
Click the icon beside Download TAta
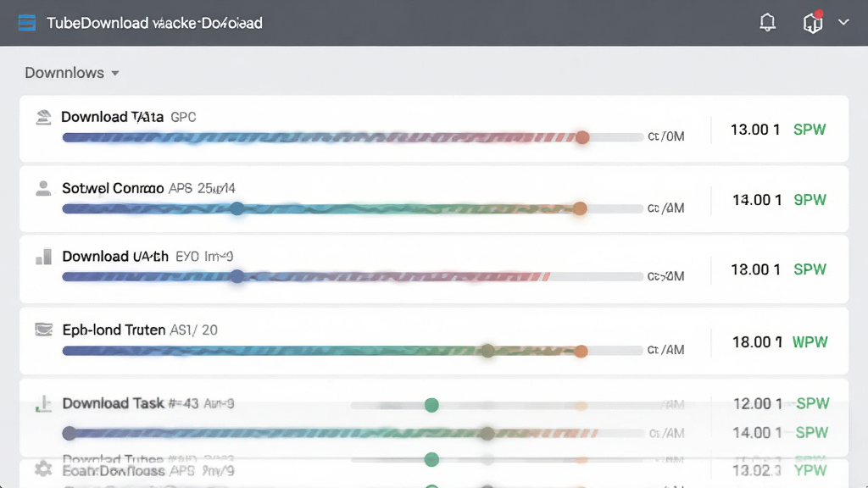(43, 117)
